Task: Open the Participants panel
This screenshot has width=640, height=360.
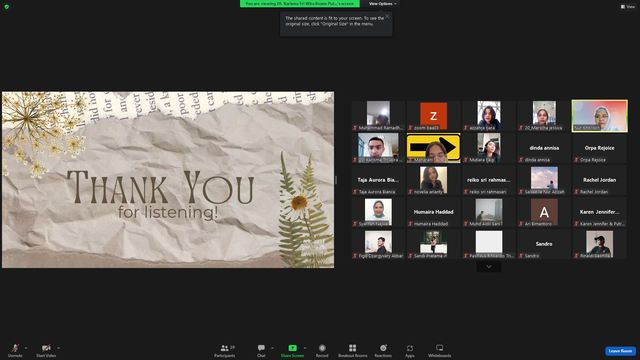Action: (x=225, y=350)
